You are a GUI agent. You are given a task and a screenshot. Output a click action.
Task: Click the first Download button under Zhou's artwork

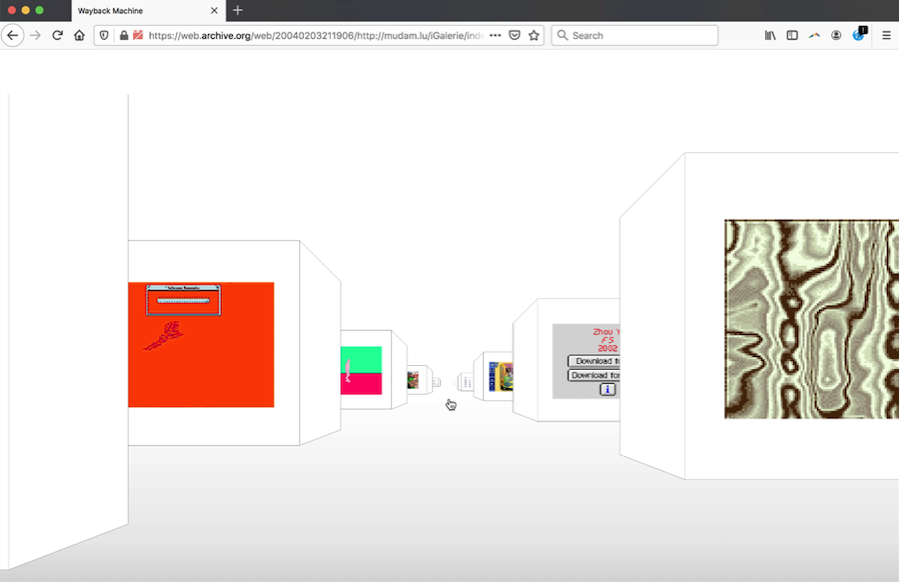594,361
